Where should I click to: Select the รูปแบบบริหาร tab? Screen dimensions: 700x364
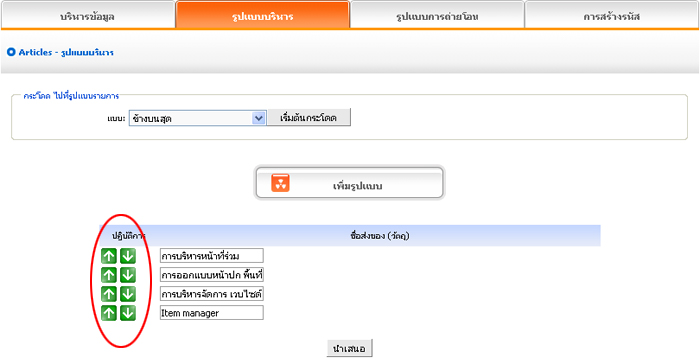click(262, 15)
